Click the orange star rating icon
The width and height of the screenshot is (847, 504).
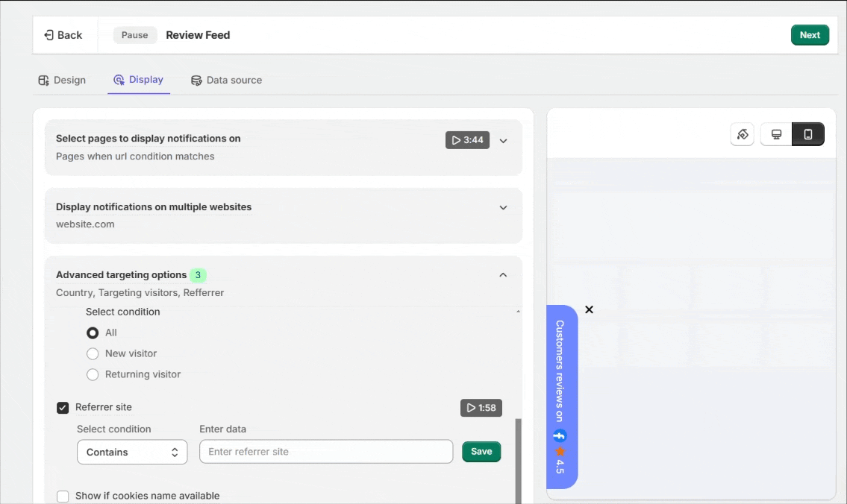coord(560,450)
